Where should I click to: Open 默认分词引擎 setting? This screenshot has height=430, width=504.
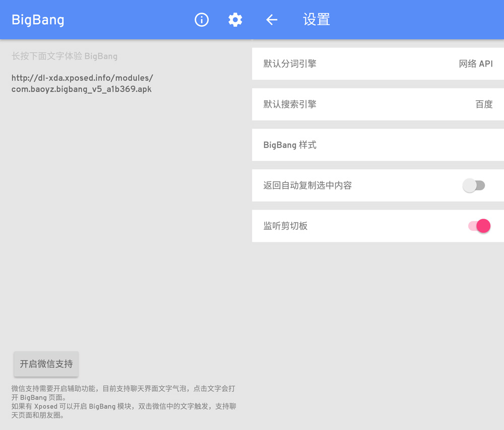coord(377,63)
